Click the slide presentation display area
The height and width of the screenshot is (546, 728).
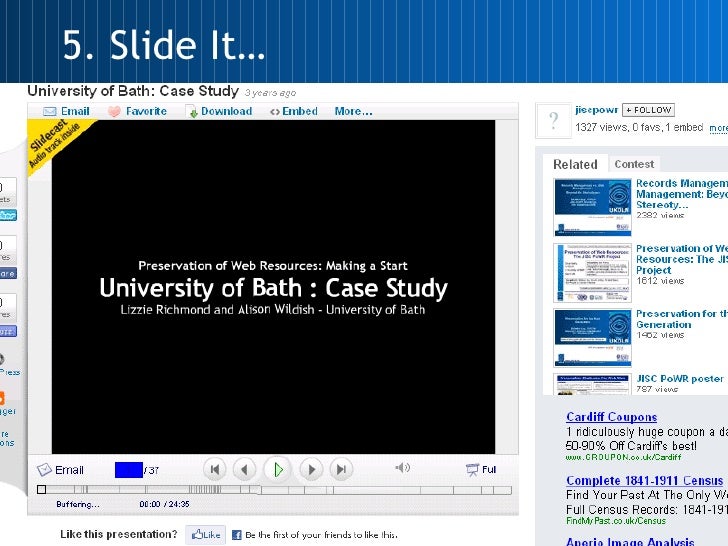[x=273, y=287]
